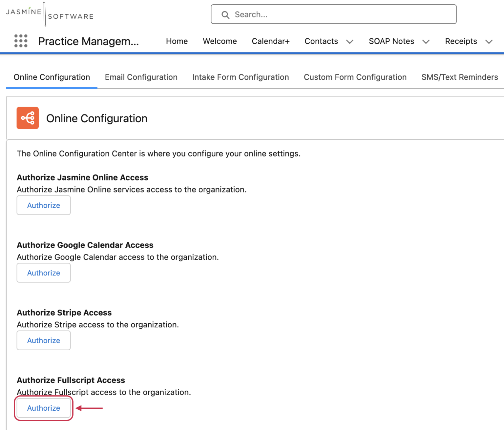Open the SMS/Text Reminders tab
This screenshot has width=504, height=430.
(x=459, y=77)
